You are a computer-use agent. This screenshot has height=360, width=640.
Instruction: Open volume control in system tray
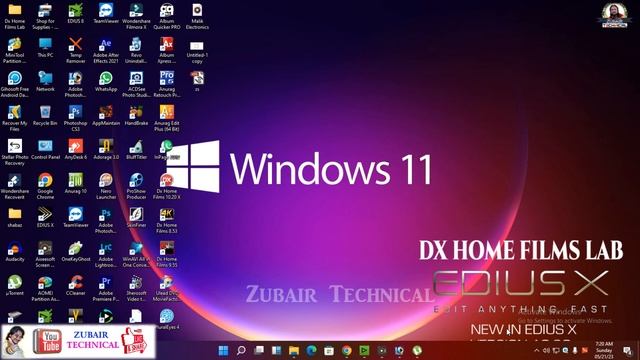pos(546,351)
